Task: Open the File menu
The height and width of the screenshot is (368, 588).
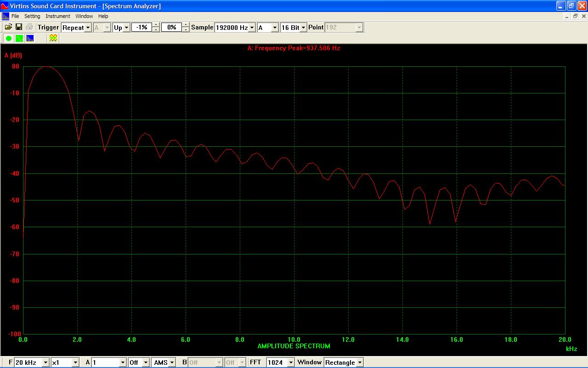Action: (15, 16)
